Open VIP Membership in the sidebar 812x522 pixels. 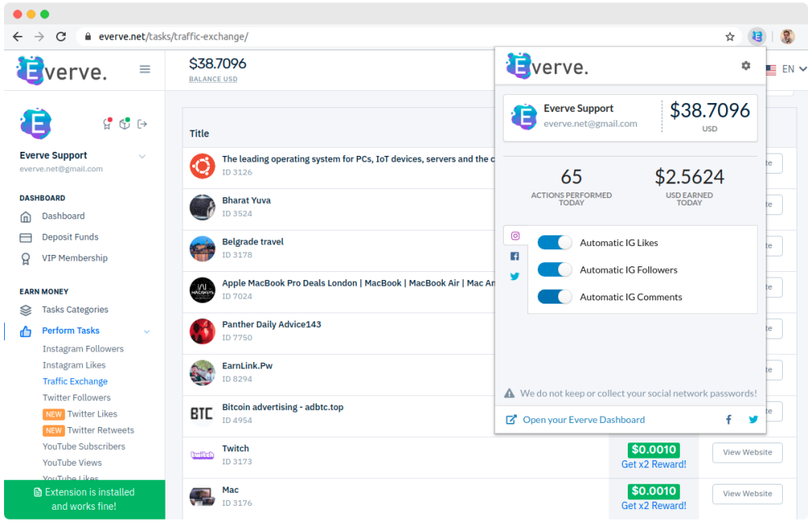(x=75, y=257)
